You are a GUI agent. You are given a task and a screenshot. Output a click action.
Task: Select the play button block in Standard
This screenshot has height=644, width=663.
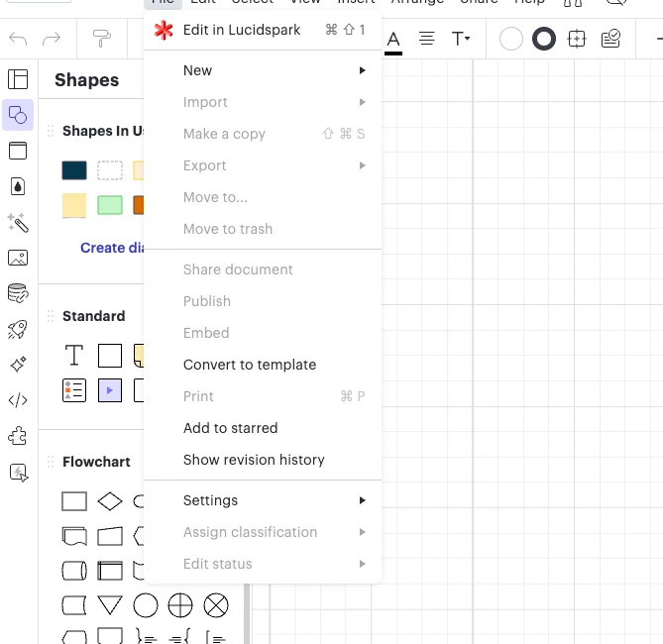point(110,389)
